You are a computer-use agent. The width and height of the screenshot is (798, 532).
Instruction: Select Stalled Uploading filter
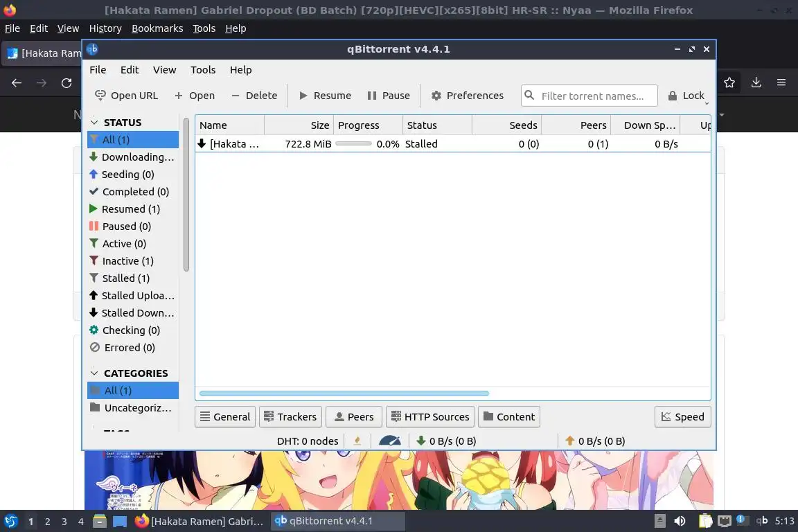(x=133, y=295)
